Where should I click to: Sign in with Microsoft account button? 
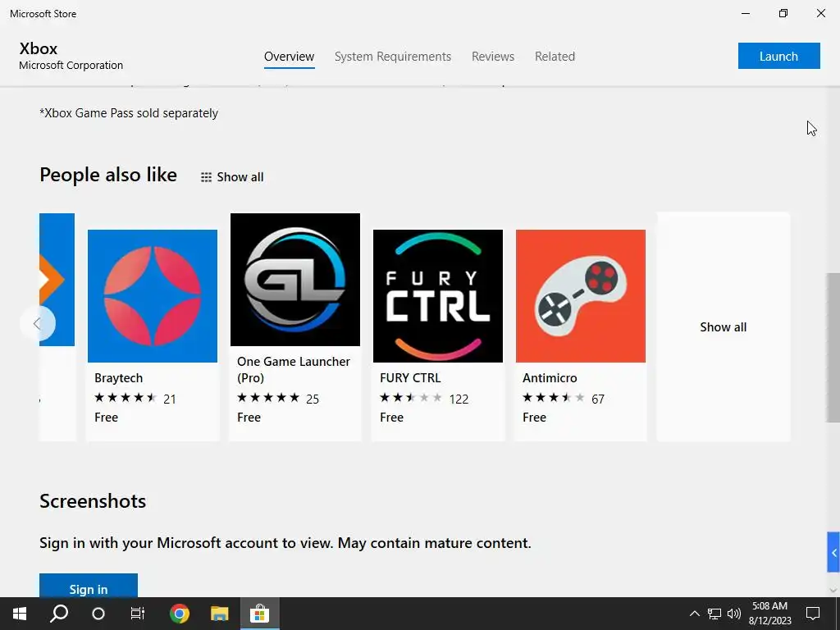coord(89,586)
